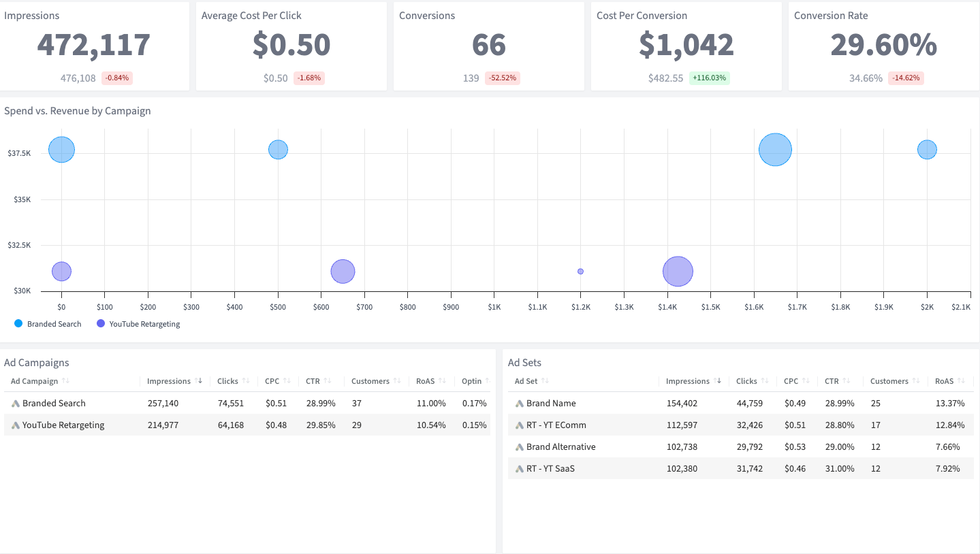Screen dimensions: 980x554
Task: Click the Google Ads icon beside RT - YT SaaS
Action: pyautogui.click(x=520, y=469)
